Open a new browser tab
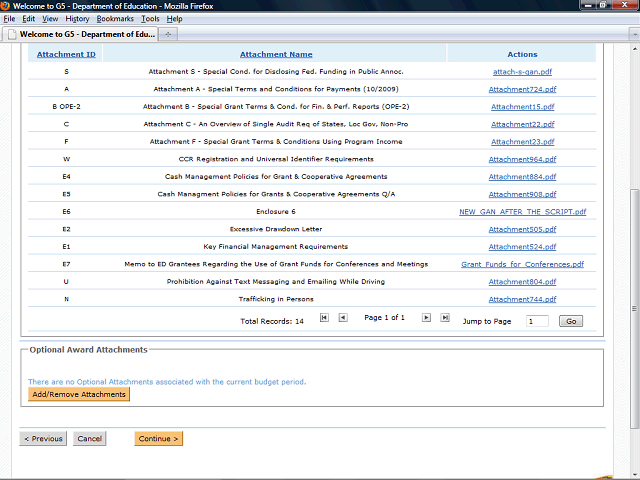Viewport: 640px width, 480px height. tap(168, 34)
